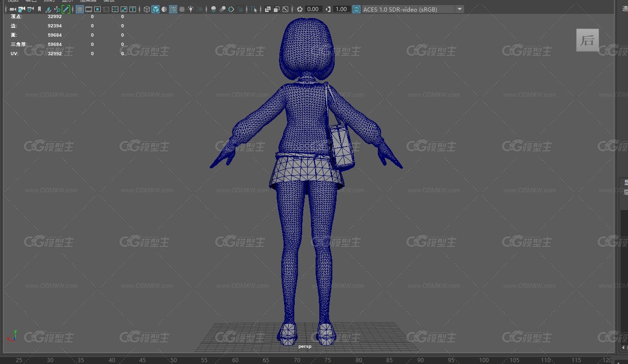This screenshot has width=628, height=364.
Task: Click the Gamma reset icon
Action: pos(328,9)
